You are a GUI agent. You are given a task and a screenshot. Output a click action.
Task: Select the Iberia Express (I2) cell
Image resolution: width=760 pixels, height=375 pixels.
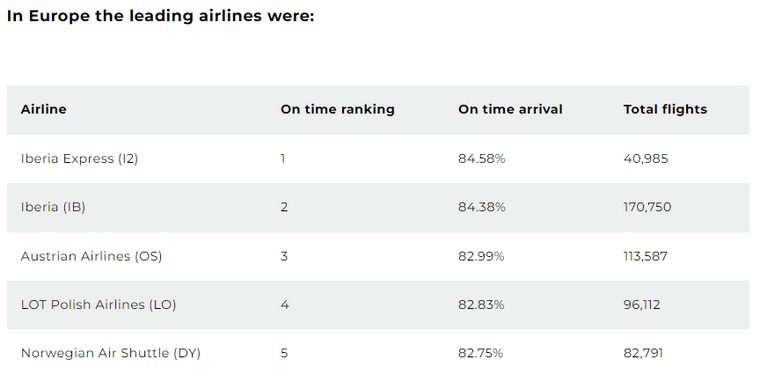click(x=79, y=159)
